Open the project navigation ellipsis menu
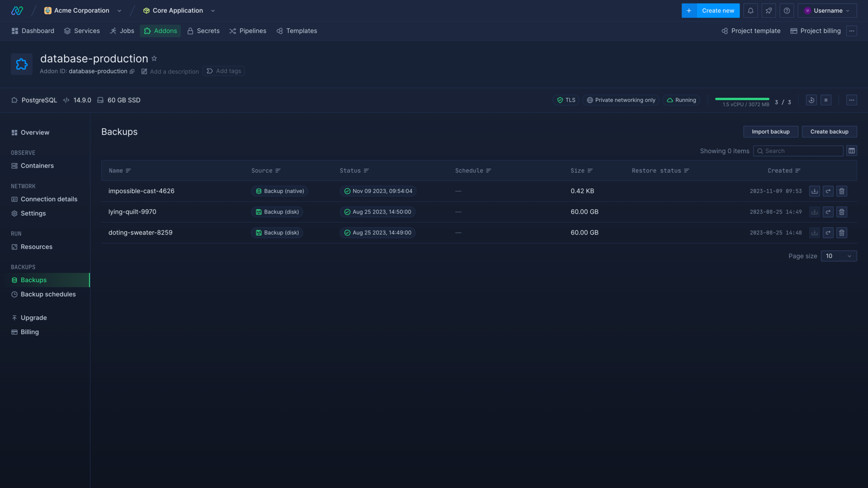The image size is (868, 488). click(x=852, y=31)
